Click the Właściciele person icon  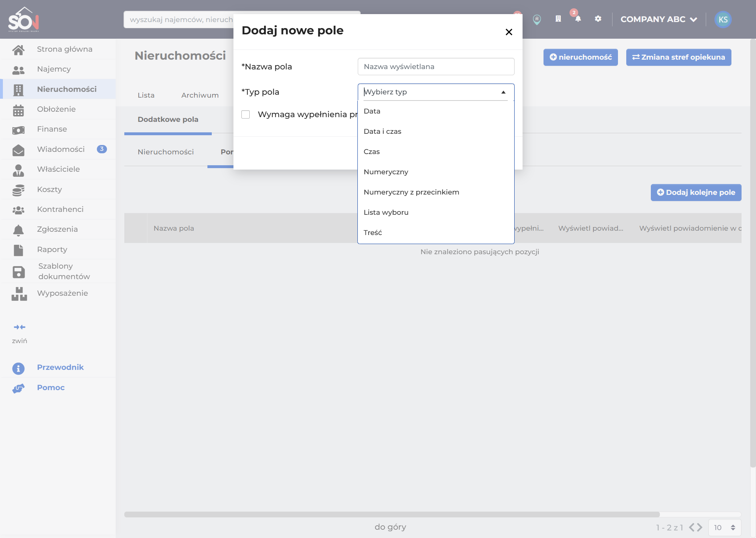coord(18,170)
